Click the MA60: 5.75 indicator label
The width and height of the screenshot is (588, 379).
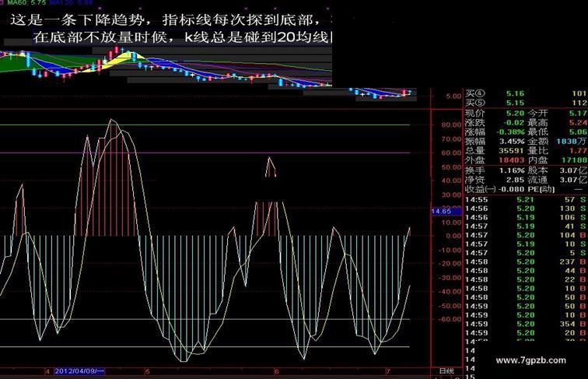pyautogui.click(x=27, y=2)
